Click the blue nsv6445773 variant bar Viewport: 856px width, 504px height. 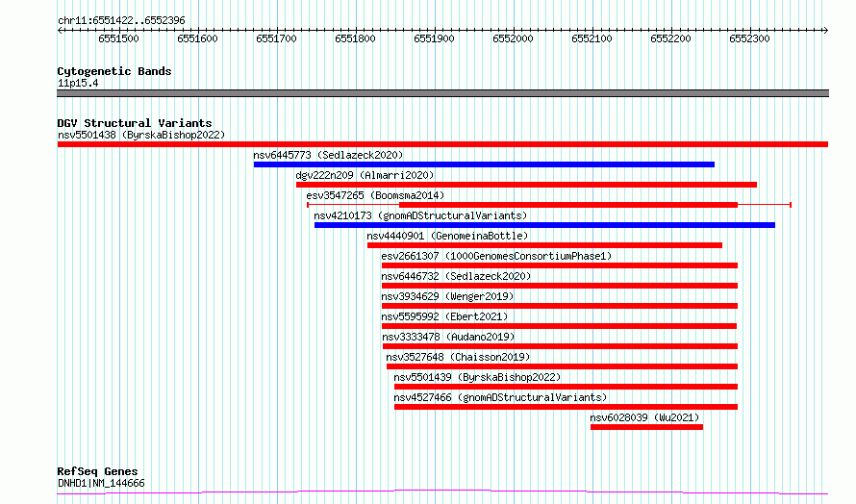484,164
